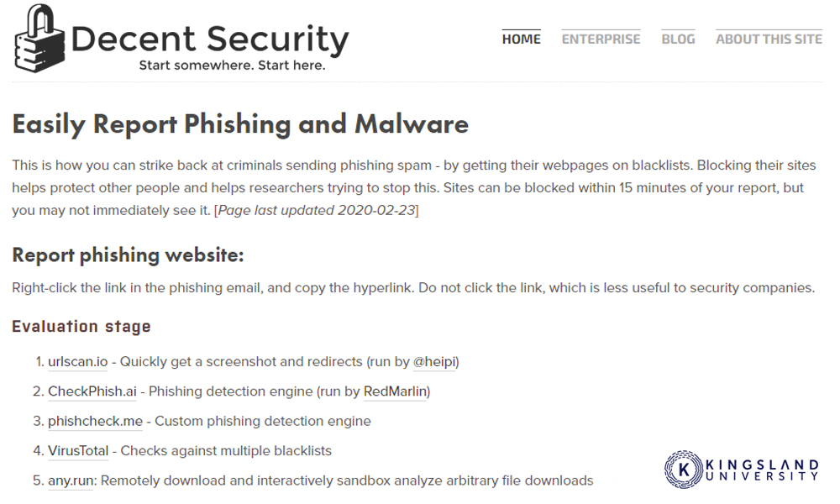840x504 pixels.
Task: Open ABOUT THIS SITE page
Action: coord(769,39)
